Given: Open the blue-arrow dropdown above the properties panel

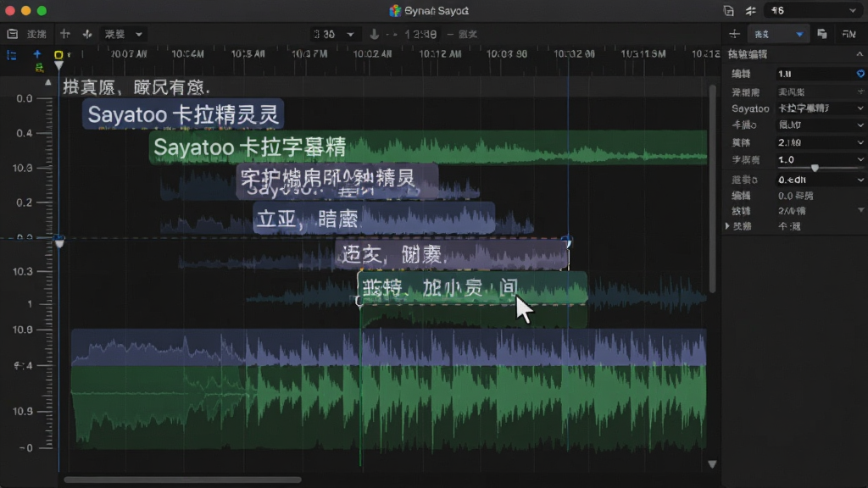Looking at the screenshot, I should (x=778, y=34).
